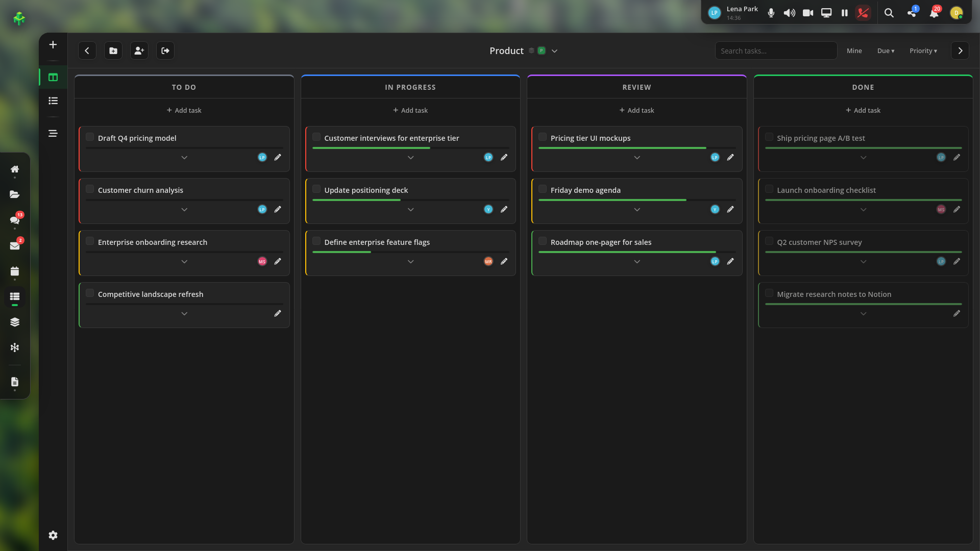Check off Competitive landscape refresh
The image size is (980, 551).
[90, 293]
